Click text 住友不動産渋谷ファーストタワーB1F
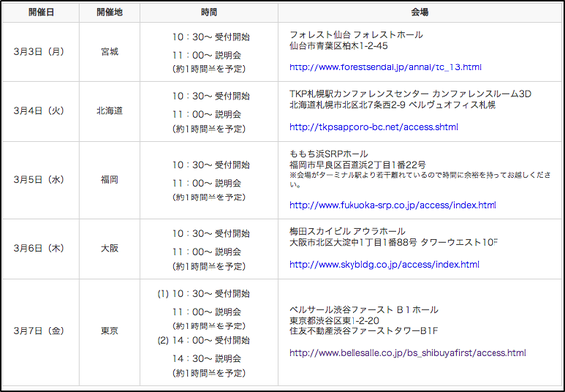 pyautogui.click(x=363, y=331)
